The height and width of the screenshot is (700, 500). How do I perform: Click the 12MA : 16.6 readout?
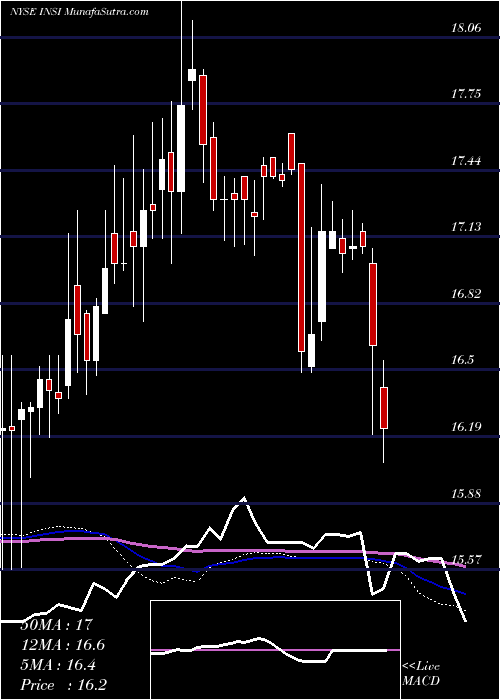(x=63, y=645)
